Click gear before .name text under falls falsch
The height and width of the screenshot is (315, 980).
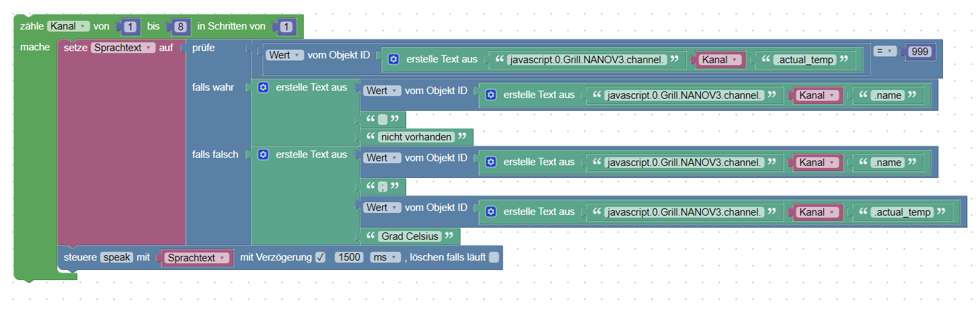[x=491, y=162]
